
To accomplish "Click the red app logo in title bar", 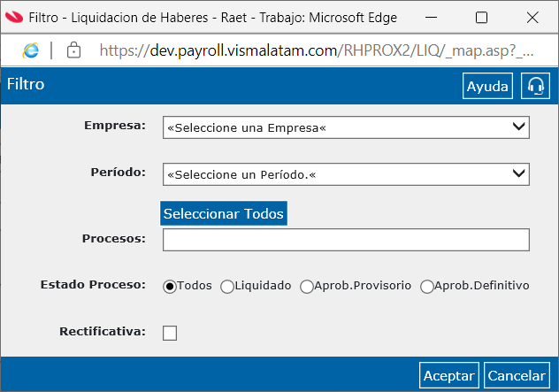I will (x=14, y=17).
